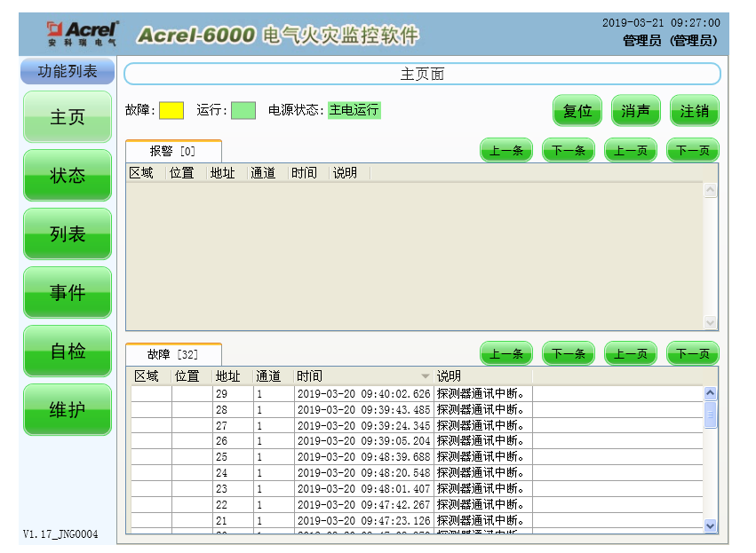This screenshot has height=553, width=756.
Task: Click alarm list scrollbar down arrow
Action: tap(710, 322)
